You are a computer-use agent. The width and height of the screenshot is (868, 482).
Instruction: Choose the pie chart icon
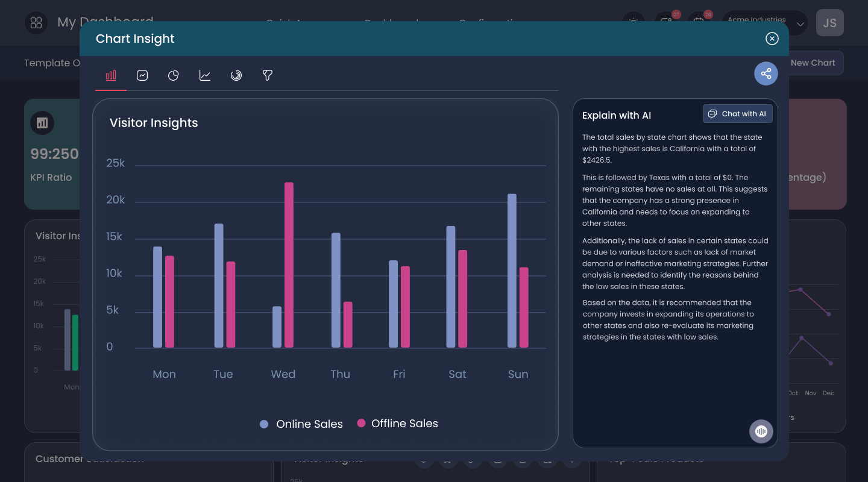(174, 75)
